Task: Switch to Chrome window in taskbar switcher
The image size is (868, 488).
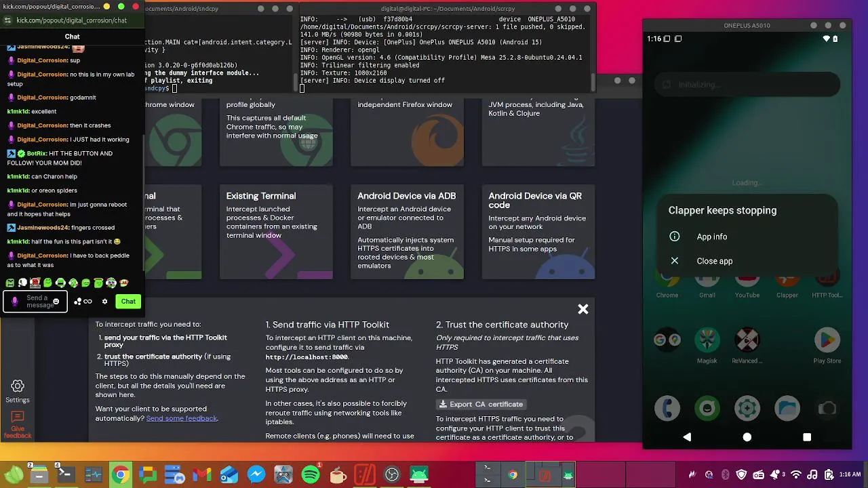Action: click(513, 475)
